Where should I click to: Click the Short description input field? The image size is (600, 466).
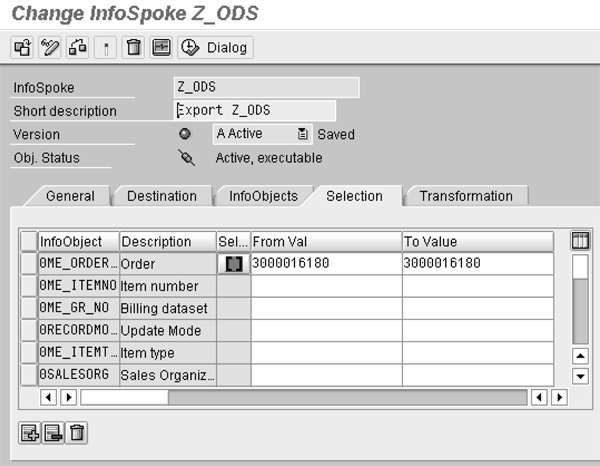[x=255, y=110]
